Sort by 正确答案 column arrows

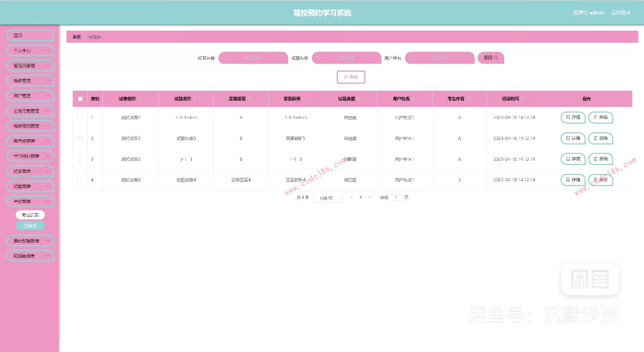249,99
